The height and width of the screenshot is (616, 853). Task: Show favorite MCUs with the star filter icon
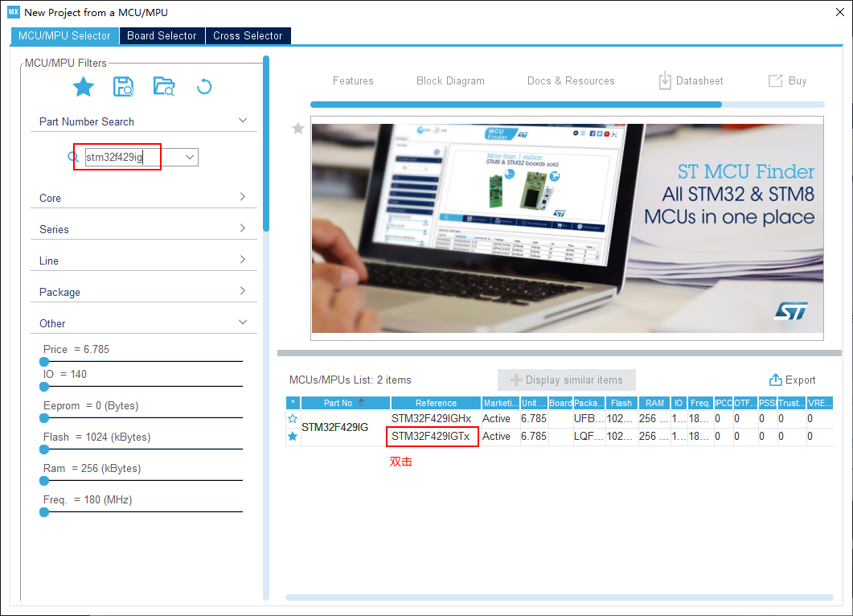[84, 87]
